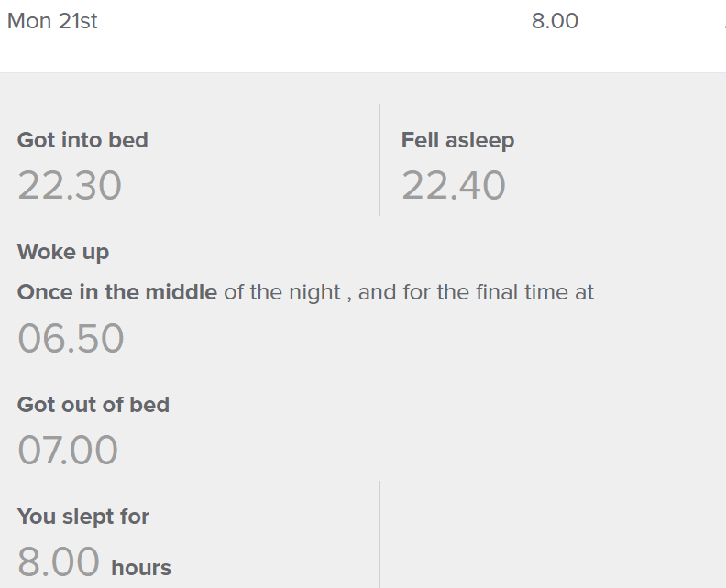Click the large 8.00 total sleep value
726x588 pixels.
tap(59, 561)
